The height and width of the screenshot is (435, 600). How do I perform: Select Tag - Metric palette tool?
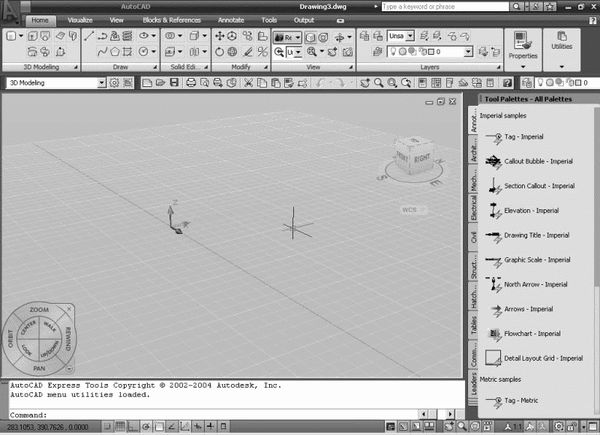[x=512, y=401]
